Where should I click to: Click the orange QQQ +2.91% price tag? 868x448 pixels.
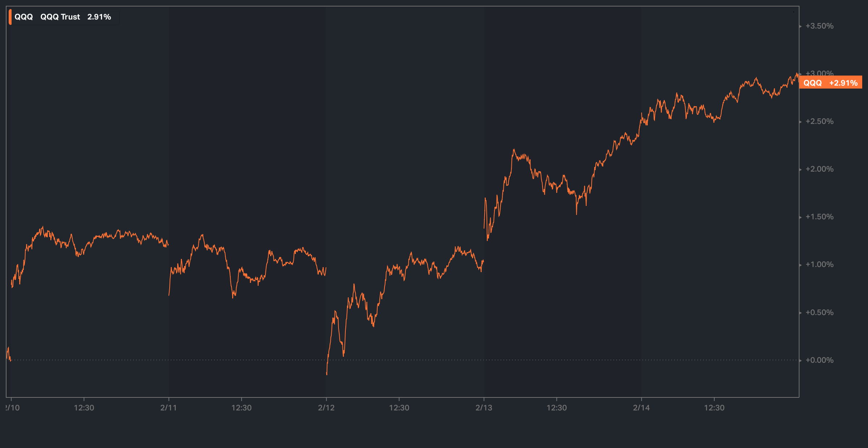coord(830,83)
